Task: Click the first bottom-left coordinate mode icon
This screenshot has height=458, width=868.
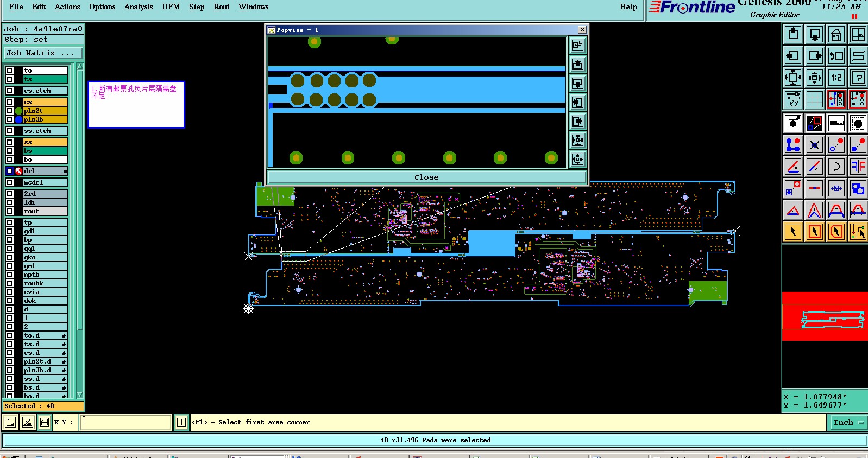Action: [x=10, y=422]
